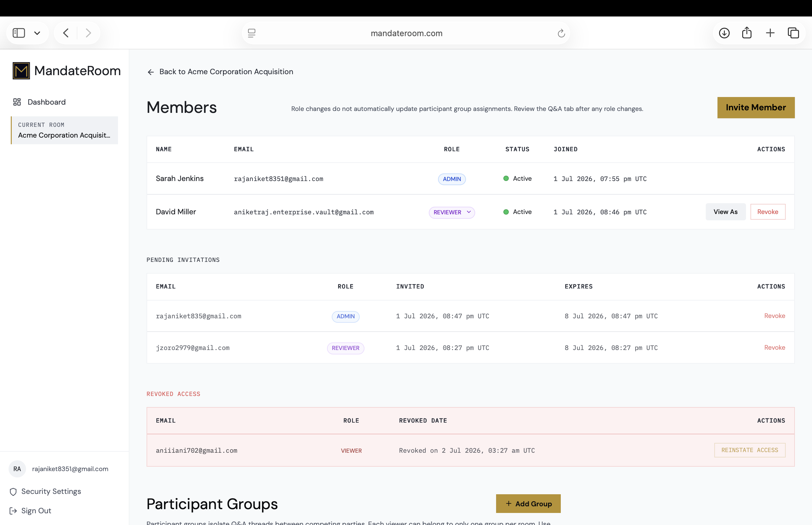This screenshot has width=812, height=525.
Task: Revoke David Miller's access
Action: click(x=768, y=212)
